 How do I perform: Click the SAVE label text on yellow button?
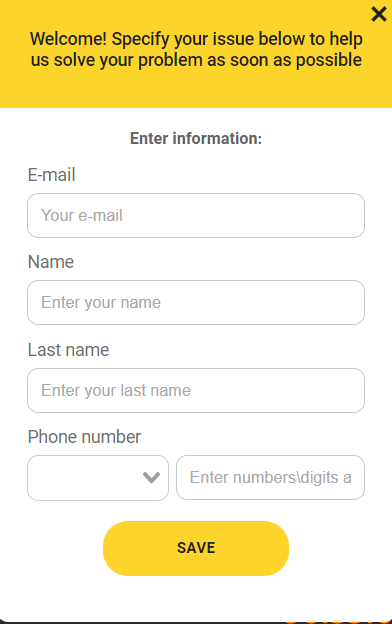pos(196,548)
